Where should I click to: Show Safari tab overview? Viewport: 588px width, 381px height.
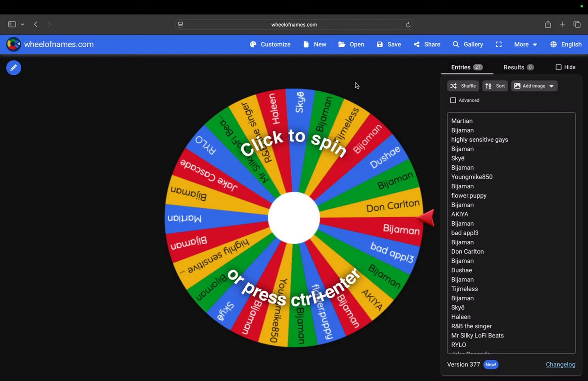[577, 24]
